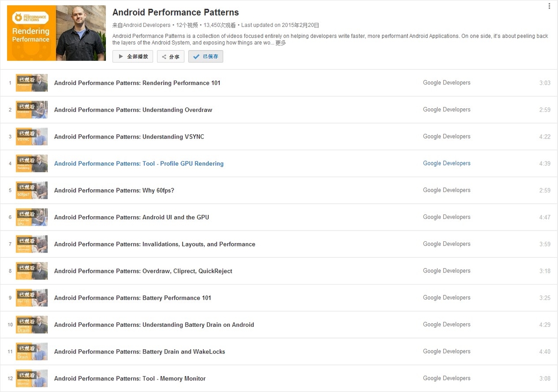The height and width of the screenshot is (392, 558).
Task: Click the VSYNC video thumbnail image
Action: [31, 136]
